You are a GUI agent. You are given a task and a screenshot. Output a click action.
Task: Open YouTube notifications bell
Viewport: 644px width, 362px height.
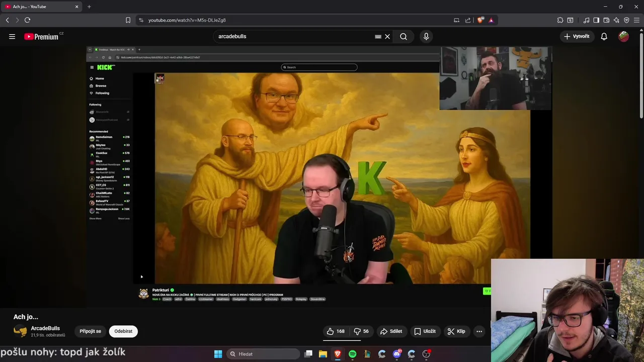click(604, 36)
